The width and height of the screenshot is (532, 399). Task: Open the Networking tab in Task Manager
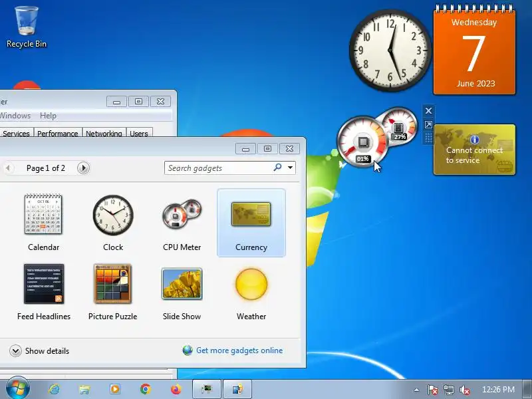[x=104, y=134]
